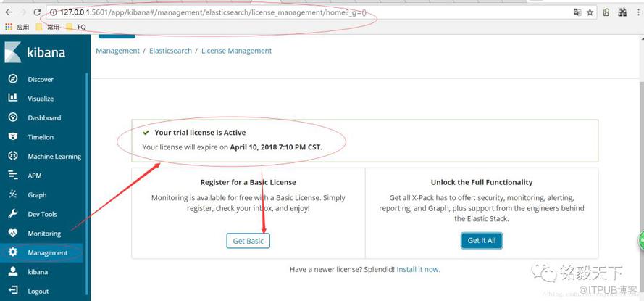
Task: Open Visualize bar chart icon
Action: click(x=13, y=98)
